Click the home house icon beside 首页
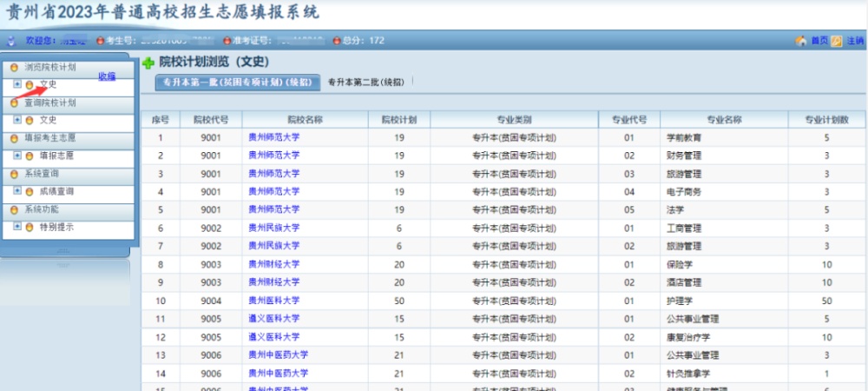Viewport: 868px width, 391px height. pos(800,41)
